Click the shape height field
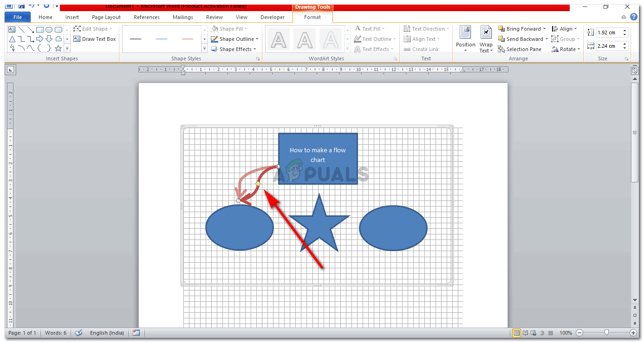The image size is (644, 343). (x=608, y=32)
